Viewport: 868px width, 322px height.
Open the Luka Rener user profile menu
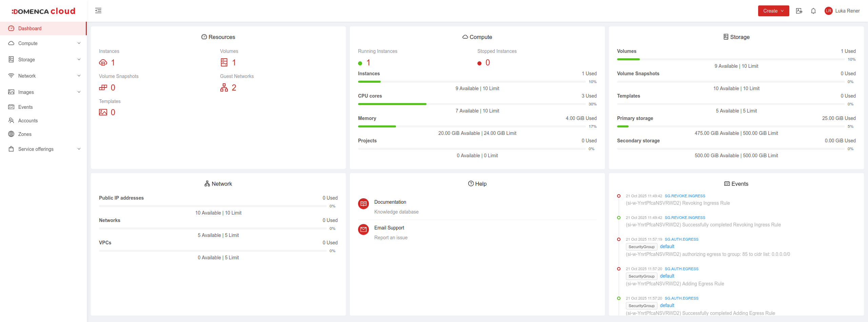(842, 11)
